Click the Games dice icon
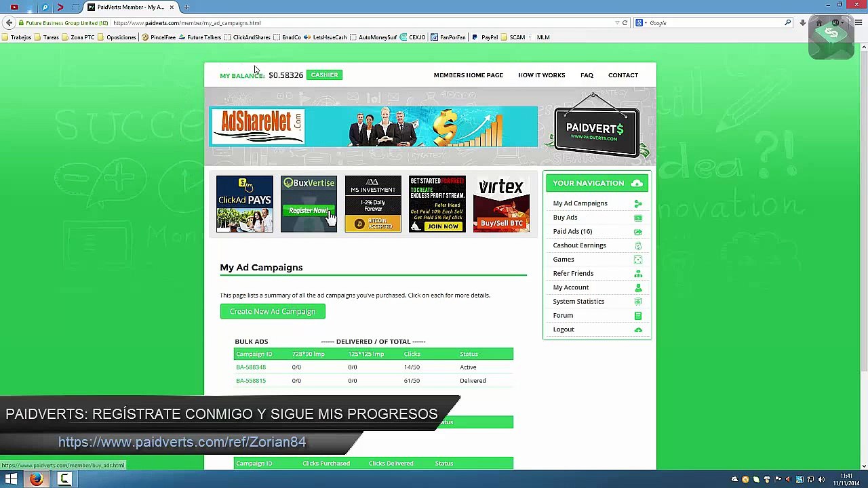Viewport: 868px width, 488px height. (637, 260)
